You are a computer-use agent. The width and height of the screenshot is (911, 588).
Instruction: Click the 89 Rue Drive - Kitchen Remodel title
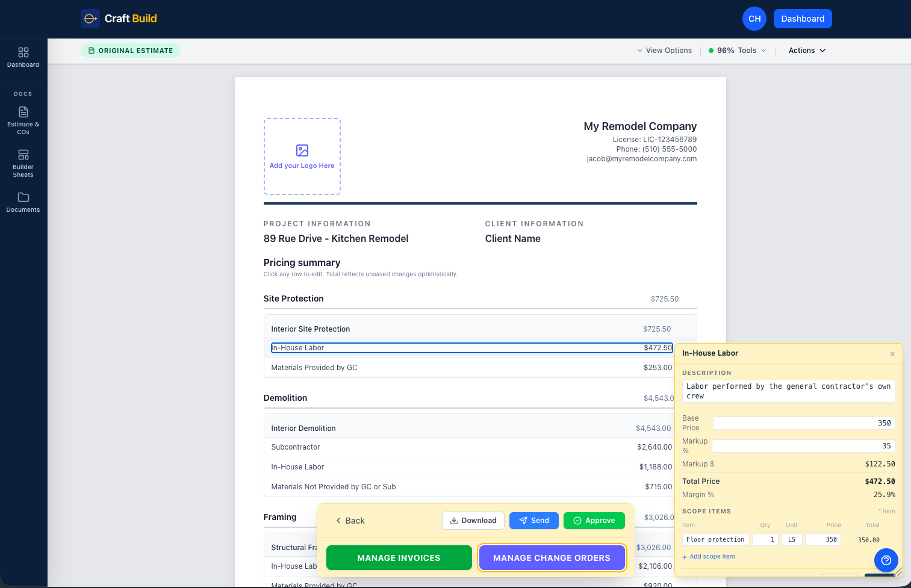click(336, 238)
